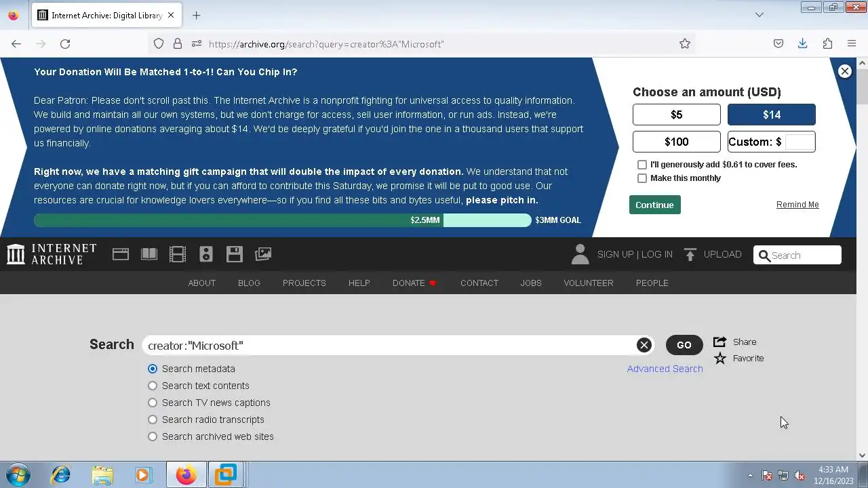Open the Video film icon
This screenshot has width=868, height=488.
(x=178, y=254)
